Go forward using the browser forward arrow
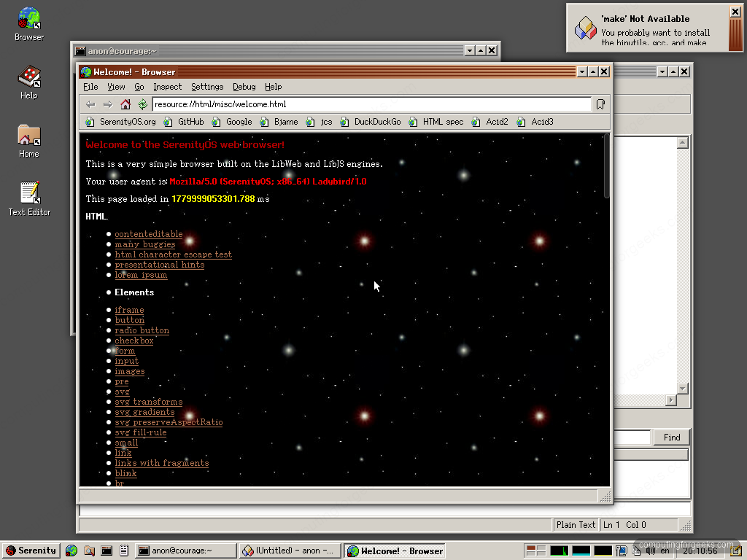The height and width of the screenshot is (560, 747). [x=108, y=104]
